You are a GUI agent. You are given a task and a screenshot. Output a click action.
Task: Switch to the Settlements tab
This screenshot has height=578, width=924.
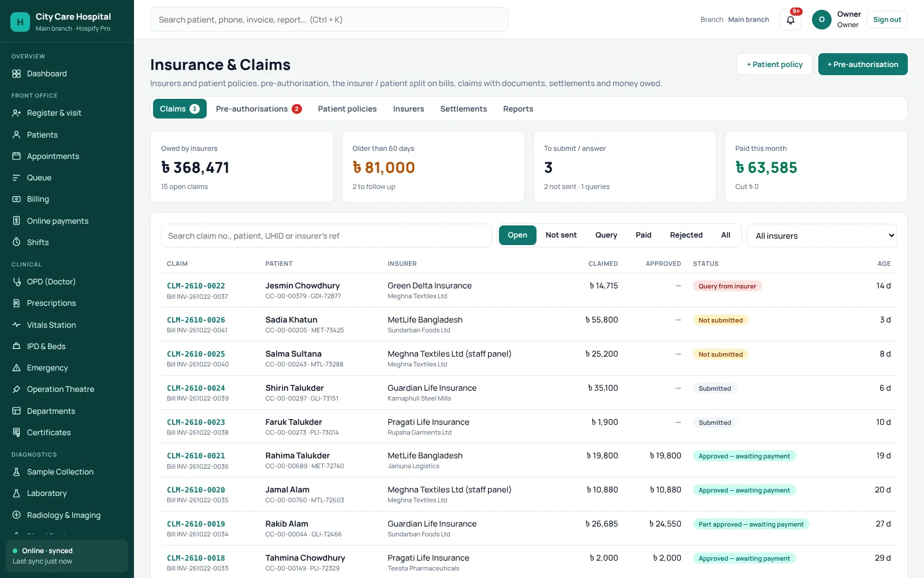click(x=464, y=109)
